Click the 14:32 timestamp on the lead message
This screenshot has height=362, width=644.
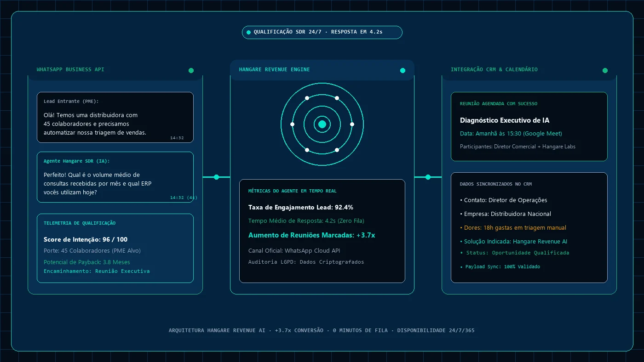177,138
